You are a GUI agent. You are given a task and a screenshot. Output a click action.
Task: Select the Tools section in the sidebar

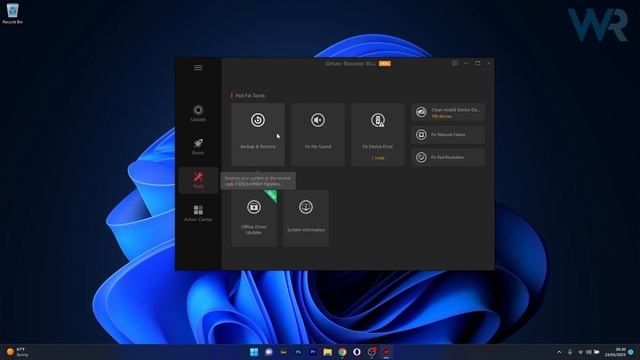click(x=198, y=180)
